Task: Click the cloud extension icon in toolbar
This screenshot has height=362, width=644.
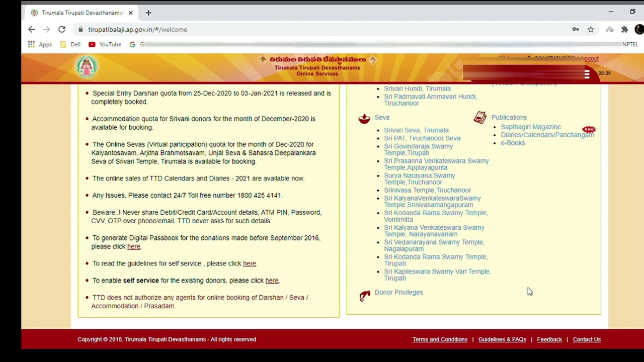Action: [609, 30]
